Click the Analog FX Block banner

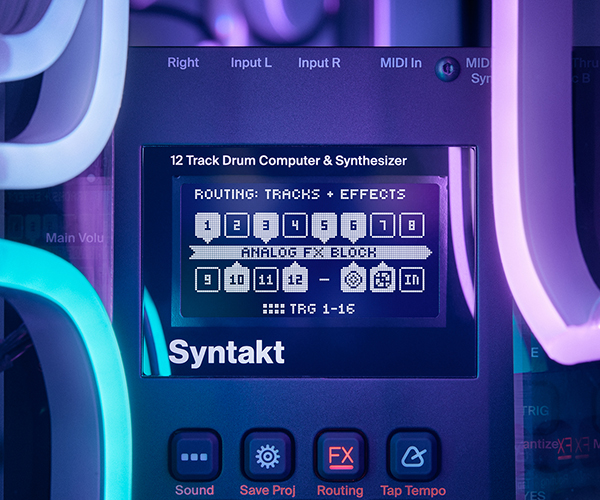310,252
